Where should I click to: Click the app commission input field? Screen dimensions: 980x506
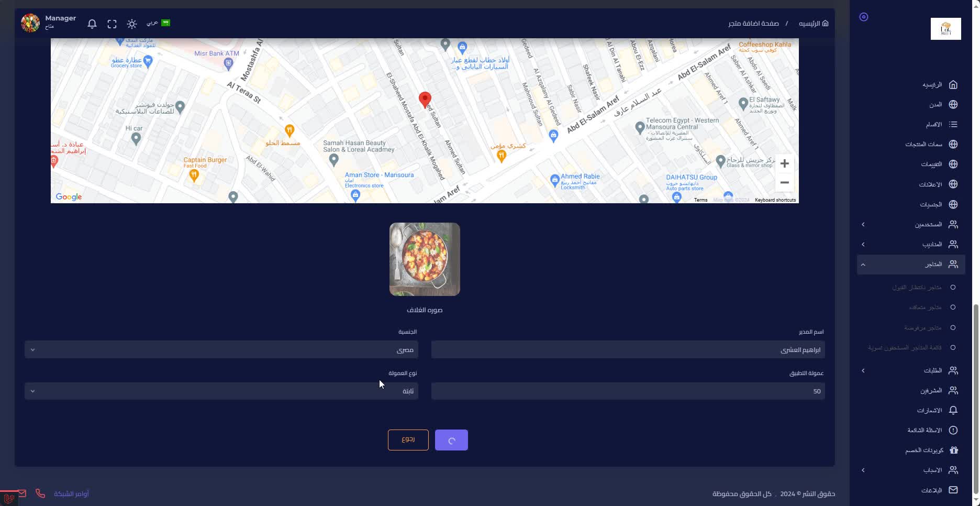coord(628,391)
